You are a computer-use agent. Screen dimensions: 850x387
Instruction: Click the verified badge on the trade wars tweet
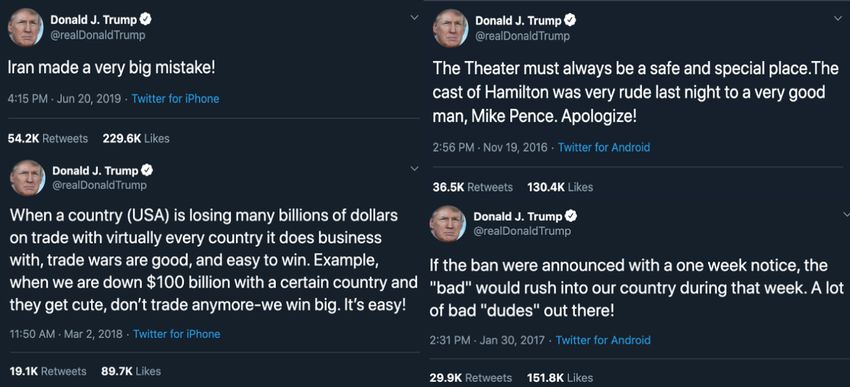(147, 171)
